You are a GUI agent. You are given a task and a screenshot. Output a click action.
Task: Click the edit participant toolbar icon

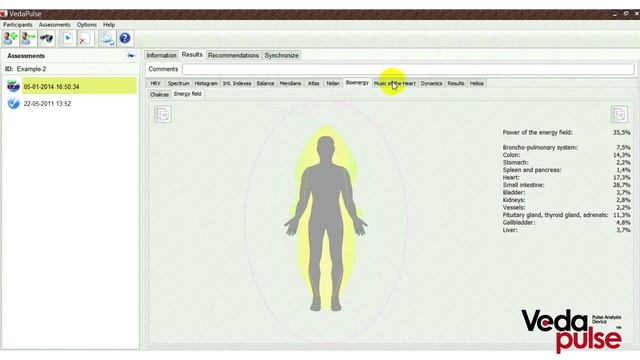(x=28, y=38)
